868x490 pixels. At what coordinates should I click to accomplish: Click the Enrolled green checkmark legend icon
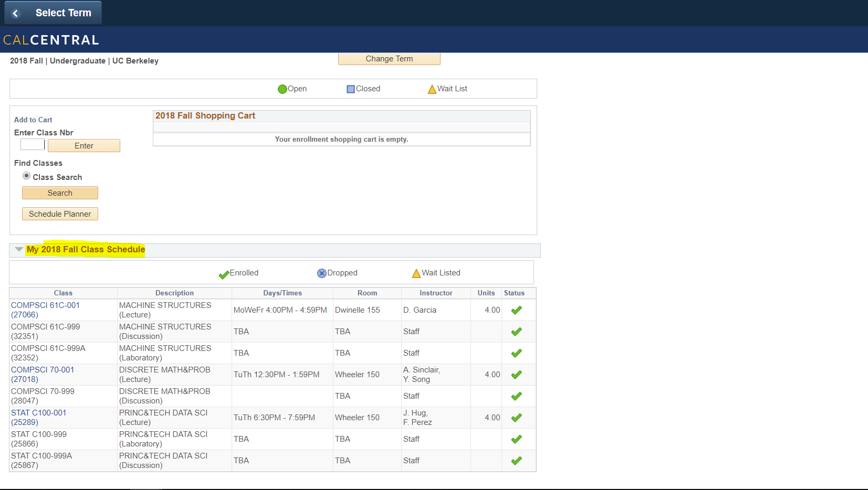(224, 274)
